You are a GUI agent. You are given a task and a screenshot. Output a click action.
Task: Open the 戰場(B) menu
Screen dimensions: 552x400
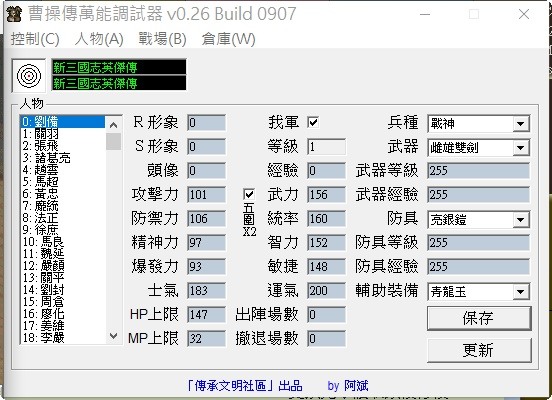click(x=162, y=39)
